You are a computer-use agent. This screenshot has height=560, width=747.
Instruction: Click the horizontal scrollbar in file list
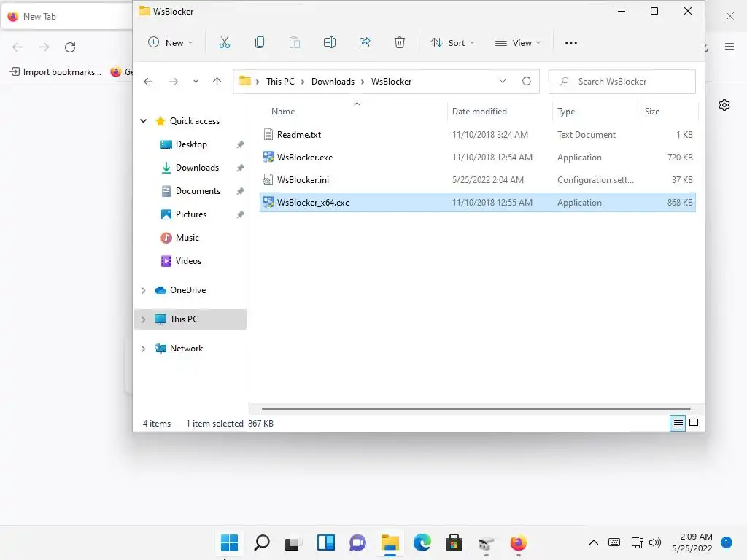pyautogui.click(x=476, y=408)
